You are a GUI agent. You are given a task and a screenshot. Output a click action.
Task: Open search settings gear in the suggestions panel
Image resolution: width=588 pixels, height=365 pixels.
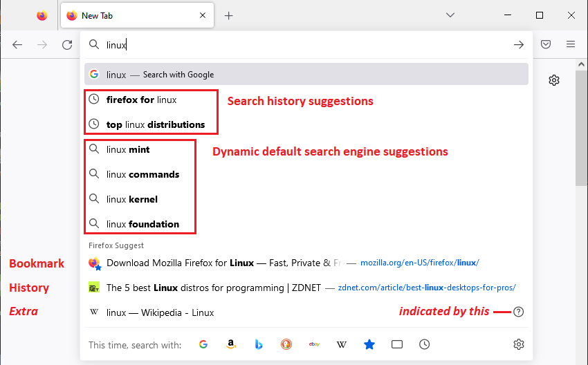519,344
